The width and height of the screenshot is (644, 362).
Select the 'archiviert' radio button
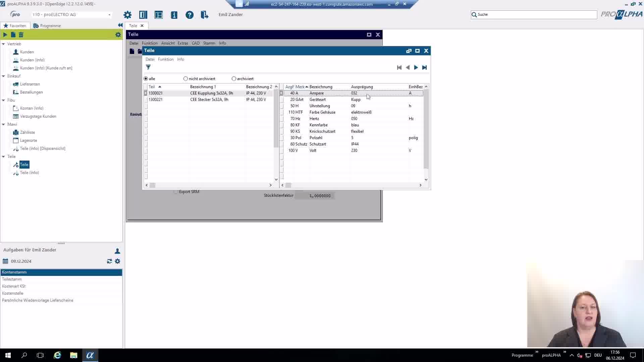pyautogui.click(x=234, y=78)
